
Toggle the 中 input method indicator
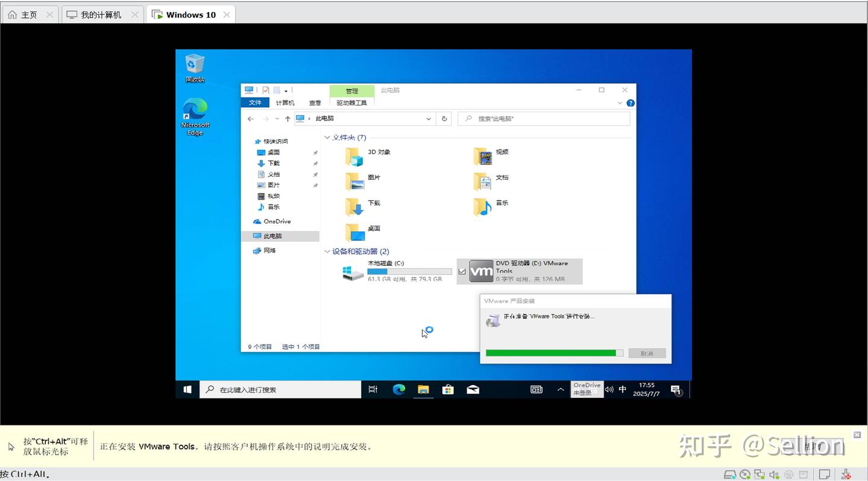(623, 389)
